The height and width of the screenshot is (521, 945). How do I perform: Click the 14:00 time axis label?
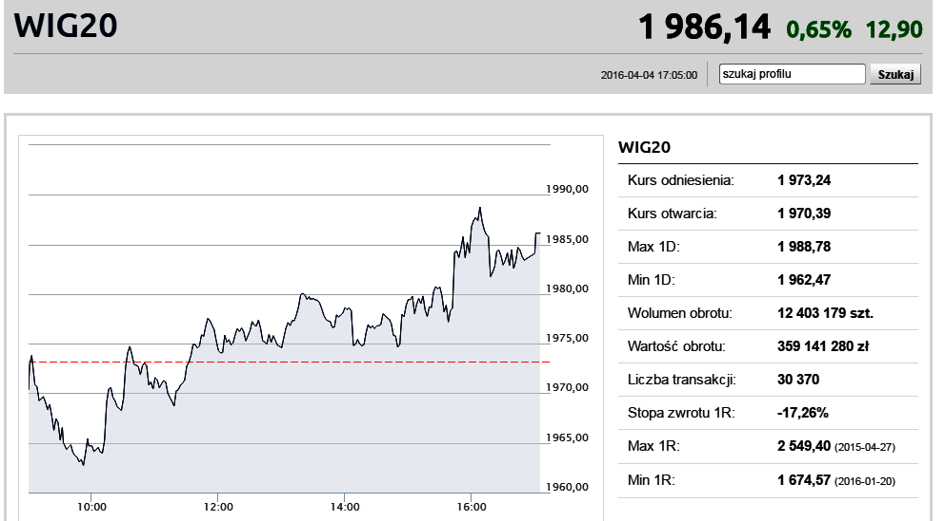345,507
